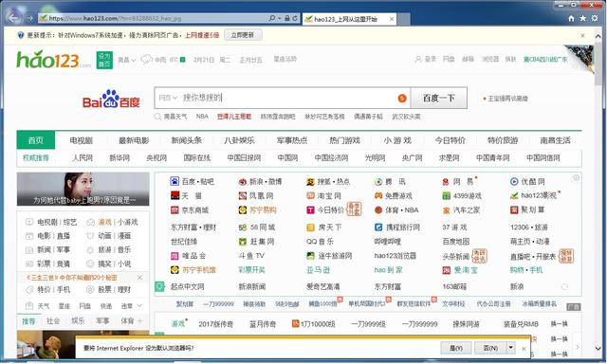The width and height of the screenshot is (607, 364).
Task: Open 网易 icon link
Action: (x=446, y=181)
